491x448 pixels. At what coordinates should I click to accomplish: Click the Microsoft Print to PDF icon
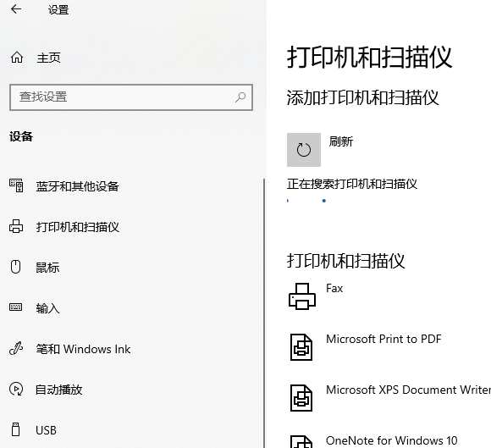(x=301, y=347)
